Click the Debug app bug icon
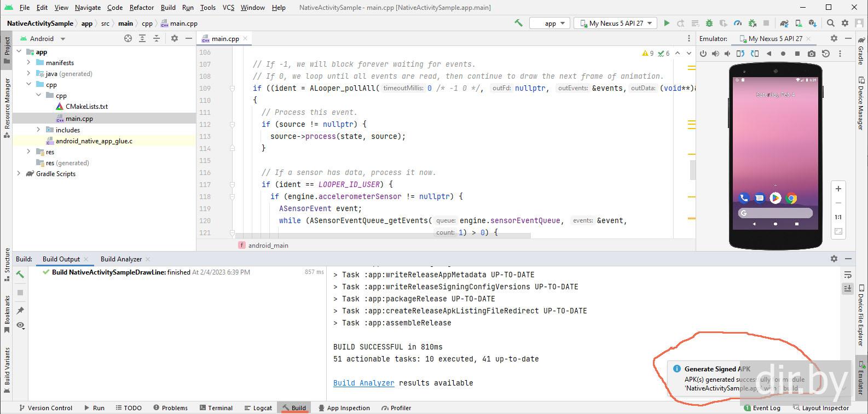The image size is (868, 414). [x=709, y=23]
